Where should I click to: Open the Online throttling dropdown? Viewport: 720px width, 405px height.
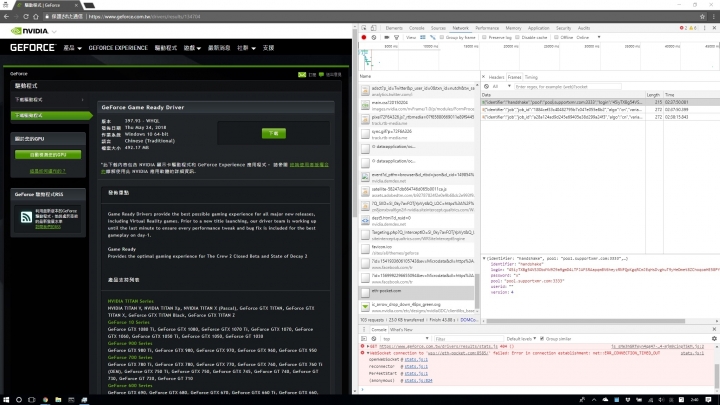[588, 37]
